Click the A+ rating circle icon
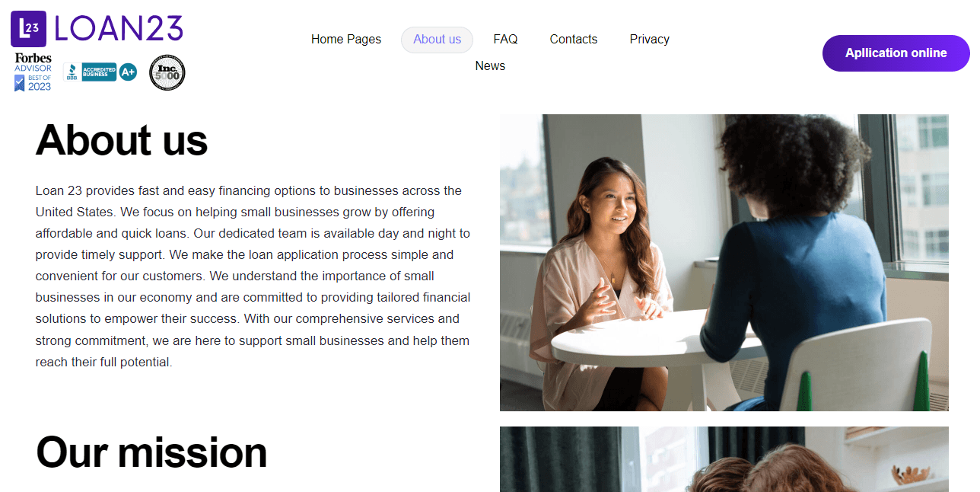 (x=128, y=72)
